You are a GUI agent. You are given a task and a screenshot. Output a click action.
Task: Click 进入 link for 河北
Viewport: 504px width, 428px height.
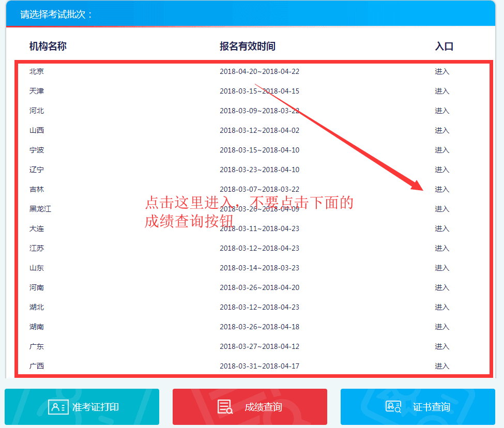tap(442, 111)
